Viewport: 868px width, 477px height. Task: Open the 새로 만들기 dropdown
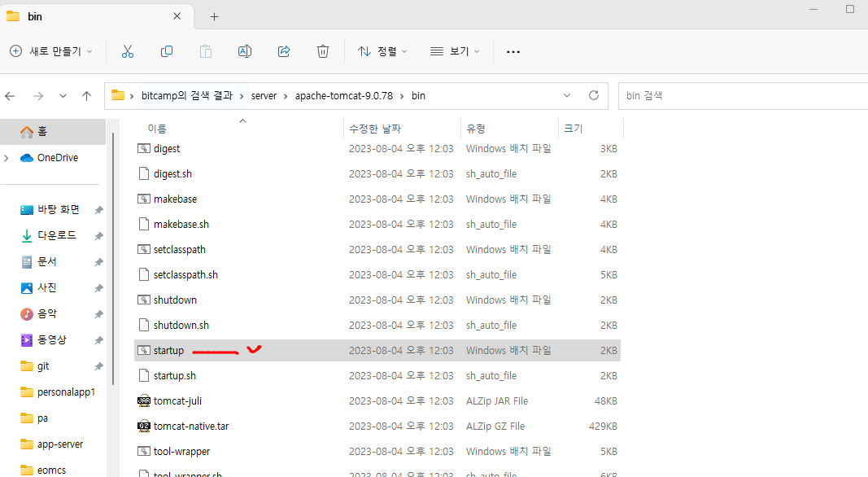(x=51, y=51)
